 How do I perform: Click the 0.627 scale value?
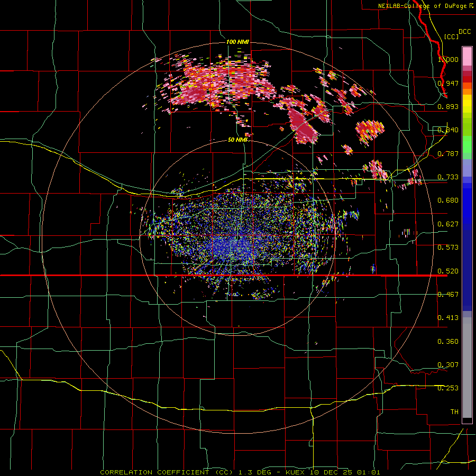point(448,224)
